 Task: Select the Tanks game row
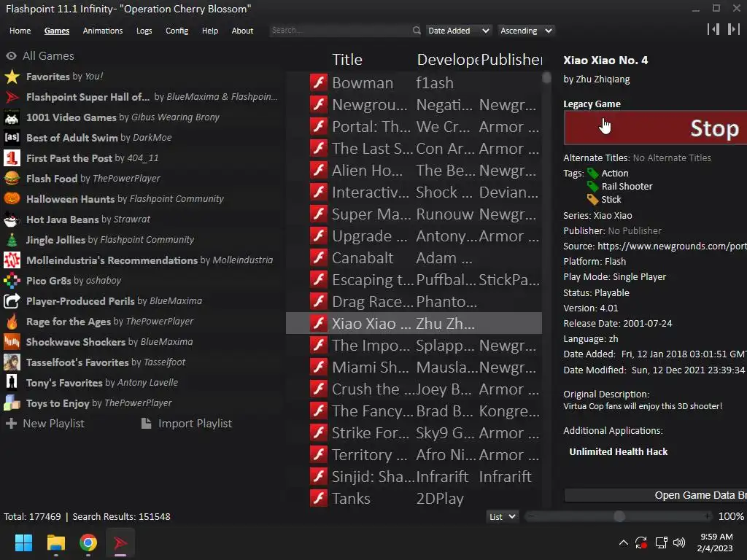coord(414,499)
